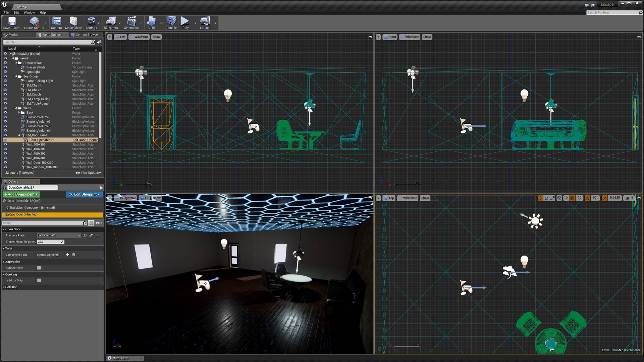The image size is (644, 362).
Task: Toggle visibility of SM_Chair1
Action: coord(5,85)
